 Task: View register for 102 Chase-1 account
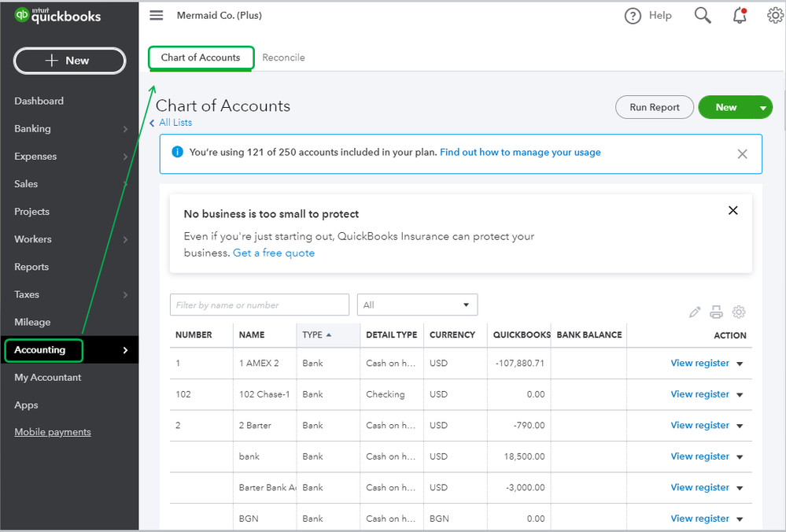click(x=699, y=394)
